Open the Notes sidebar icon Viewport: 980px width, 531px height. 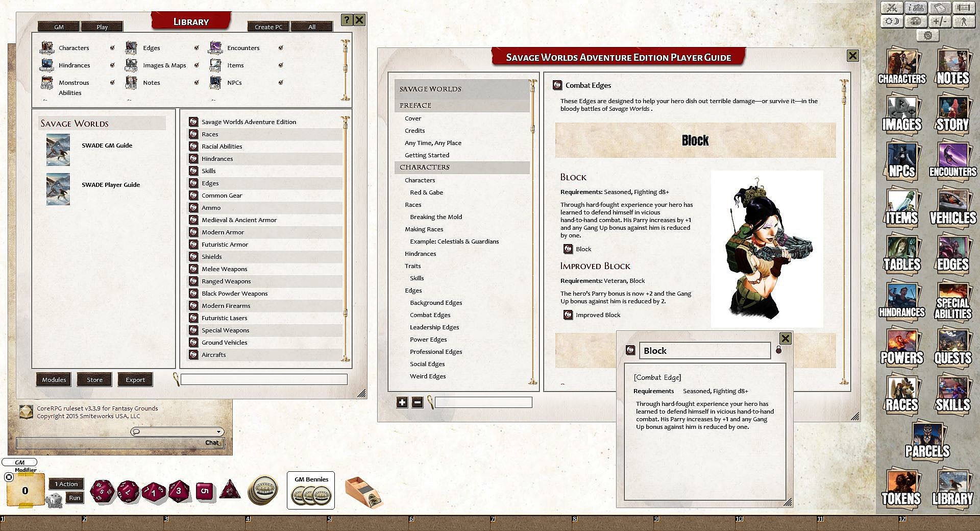tap(952, 67)
